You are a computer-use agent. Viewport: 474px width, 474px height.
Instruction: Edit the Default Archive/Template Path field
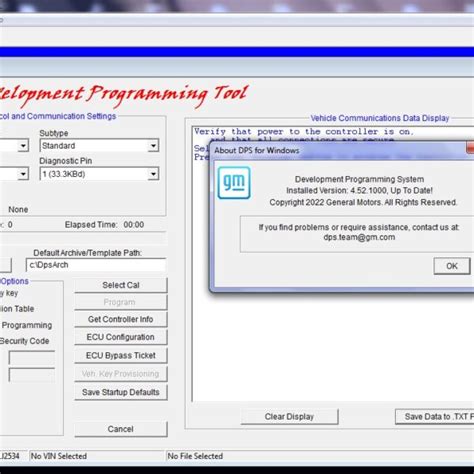(x=96, y=265)
